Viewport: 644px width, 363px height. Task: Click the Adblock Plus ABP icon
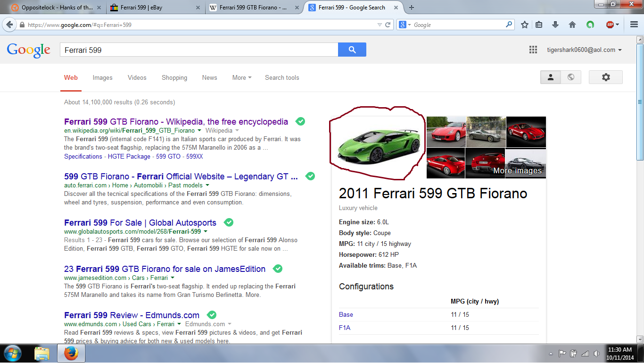click(610, 25)
